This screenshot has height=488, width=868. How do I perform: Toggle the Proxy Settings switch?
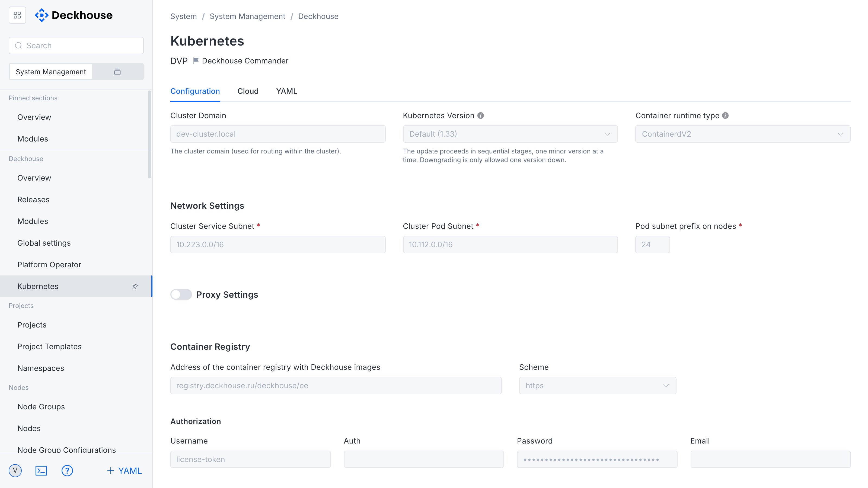[x=181, y=295]
